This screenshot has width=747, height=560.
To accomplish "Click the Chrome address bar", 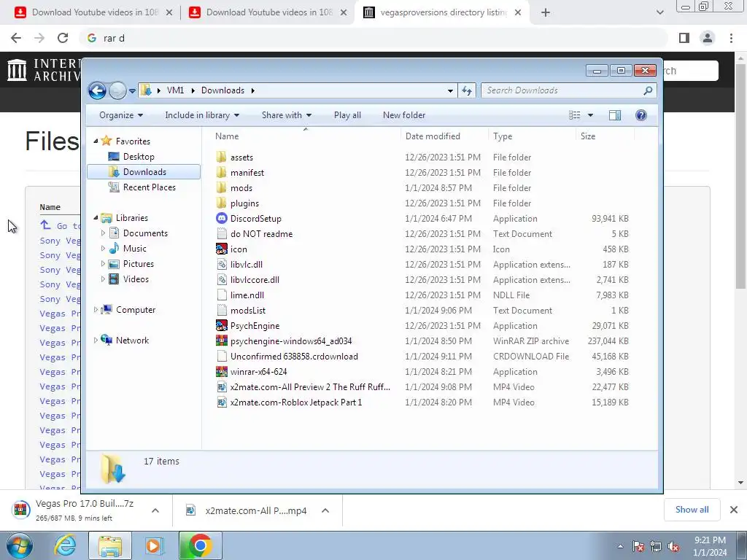I will [x=374, y=38].
